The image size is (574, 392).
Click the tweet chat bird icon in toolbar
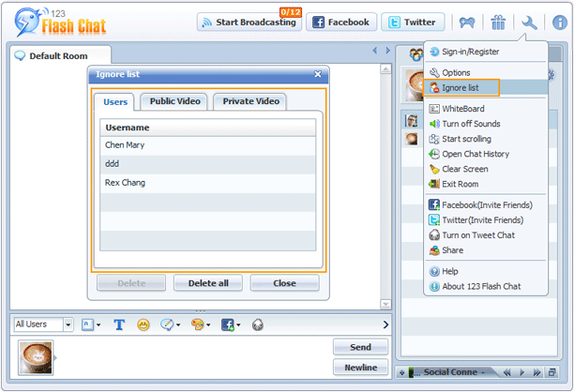pos(258,324)
